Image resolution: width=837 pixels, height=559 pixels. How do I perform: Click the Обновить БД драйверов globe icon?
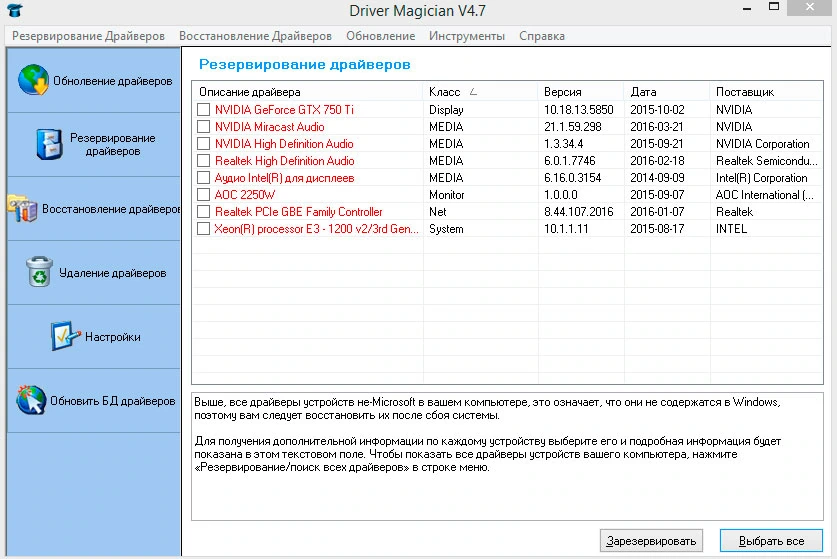[x=31, y=400]
